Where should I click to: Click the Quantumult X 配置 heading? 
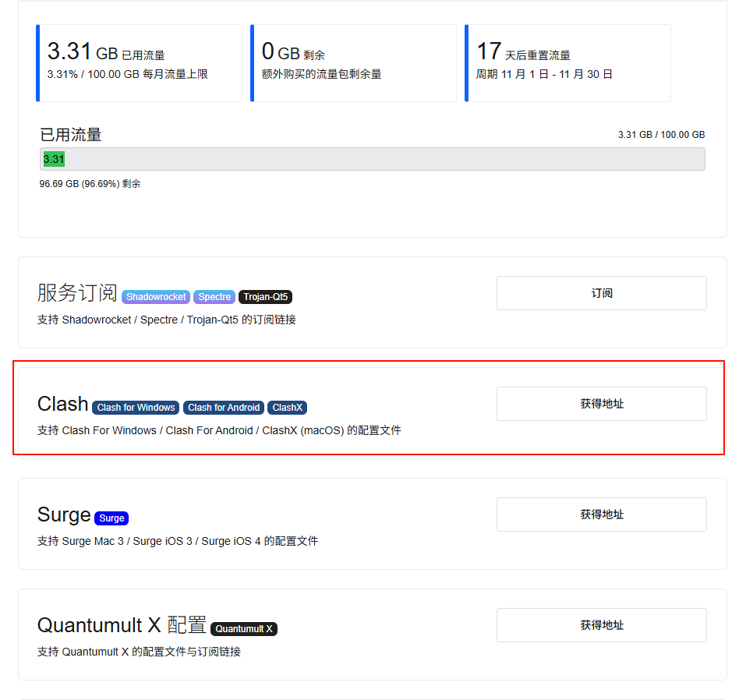122,625
